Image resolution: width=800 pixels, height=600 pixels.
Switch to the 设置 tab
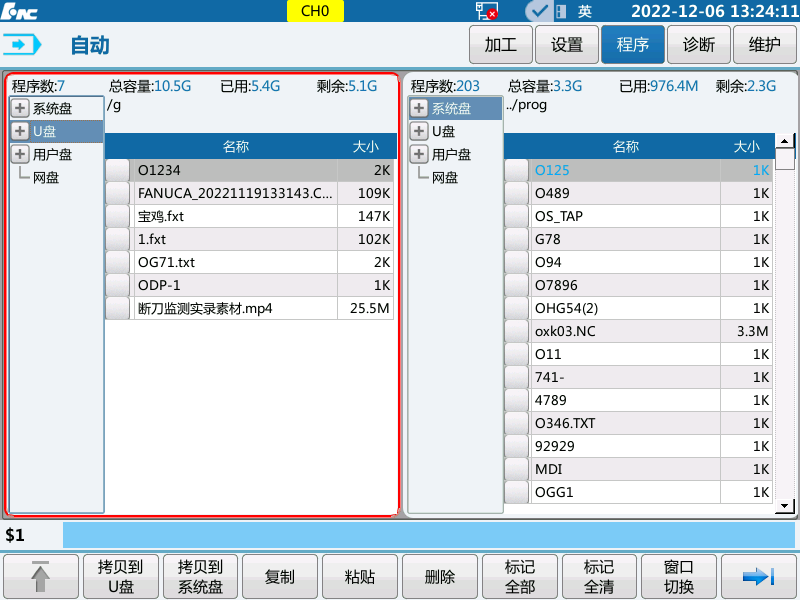click(566, 44)
